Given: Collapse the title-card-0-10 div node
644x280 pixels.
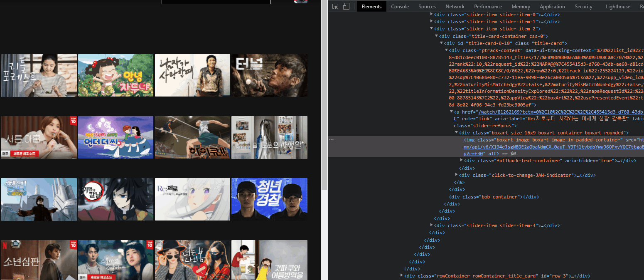Looking at the screenshot, I should point(442,43).
